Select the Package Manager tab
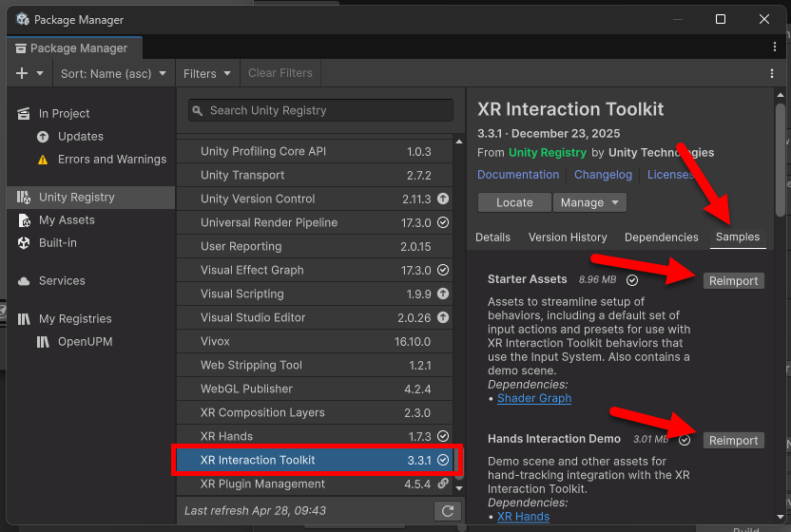791x532 pixels. (x=74, y=48)
